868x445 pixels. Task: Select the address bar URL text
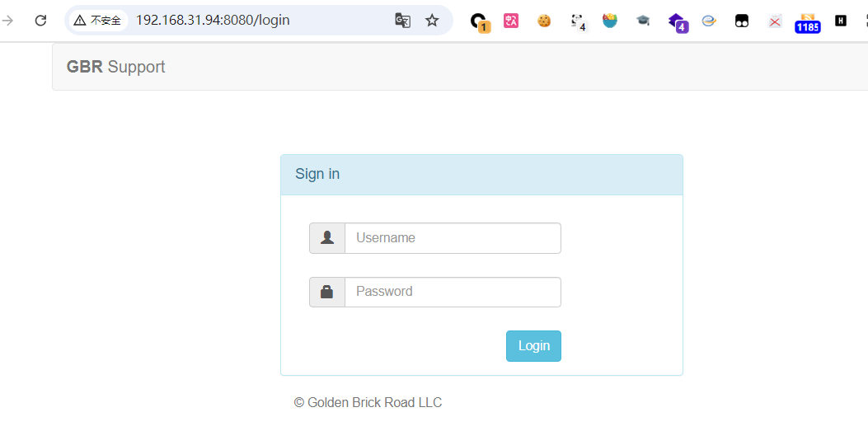click(x=213, y=21)
